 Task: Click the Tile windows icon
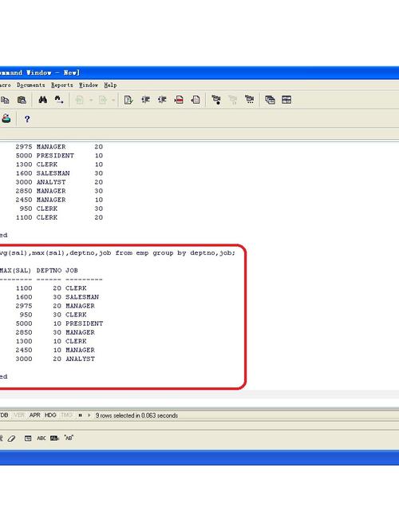(x=286, y=100)
